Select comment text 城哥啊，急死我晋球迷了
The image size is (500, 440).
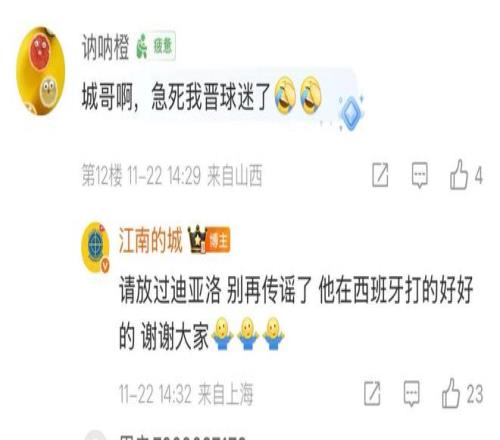click(x=176, y=97)
